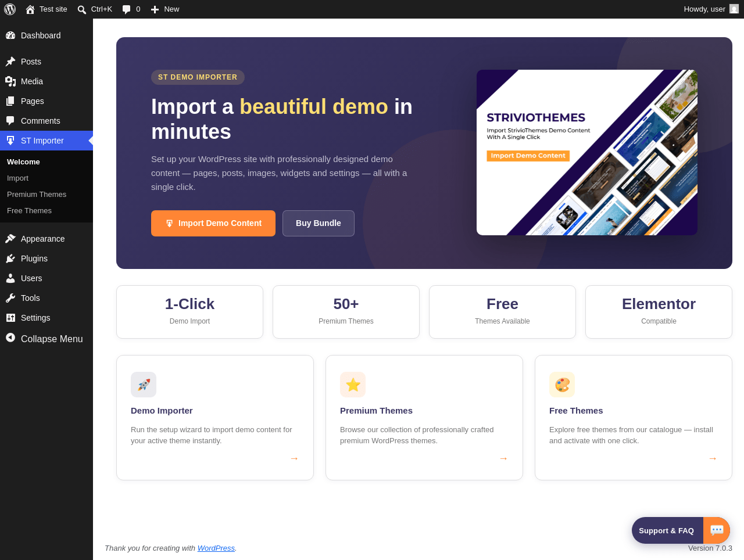Screen dimensions: 744x560
Task: Select the Pages menu item
Action: pyautogui.click(x=46, y=101)
